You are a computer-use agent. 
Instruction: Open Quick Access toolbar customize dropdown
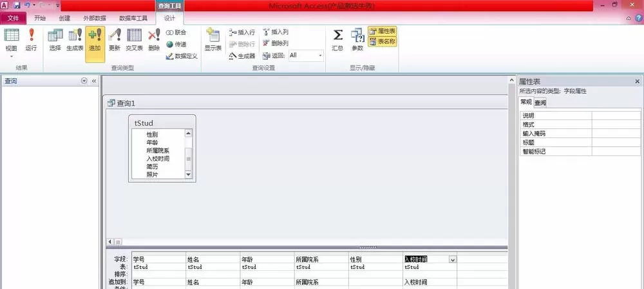pos(57,6)
